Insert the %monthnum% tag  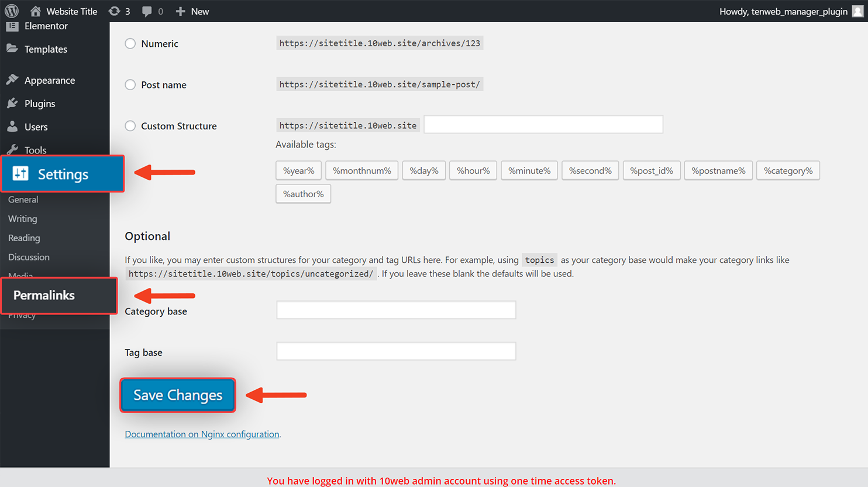point(361,170)
